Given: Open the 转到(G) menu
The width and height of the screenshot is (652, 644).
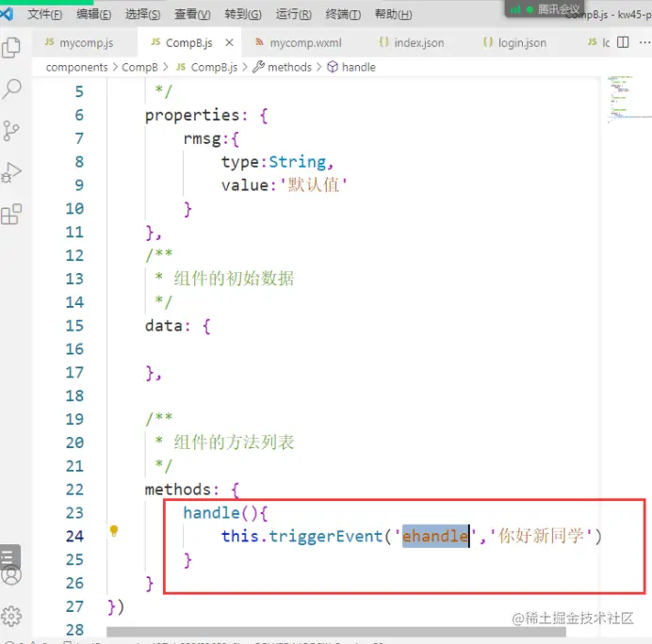Looking at the screenshot, I should (243, 14).
